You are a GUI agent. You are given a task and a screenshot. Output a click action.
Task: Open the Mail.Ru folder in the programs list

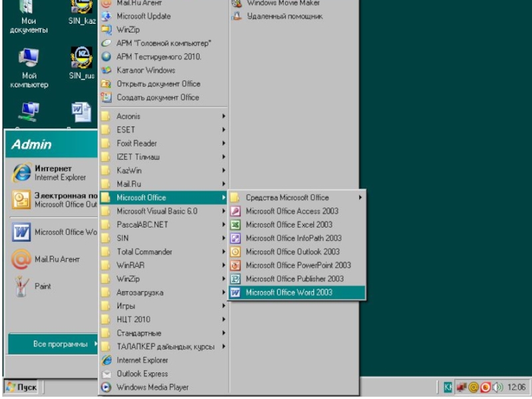point(164,184)
